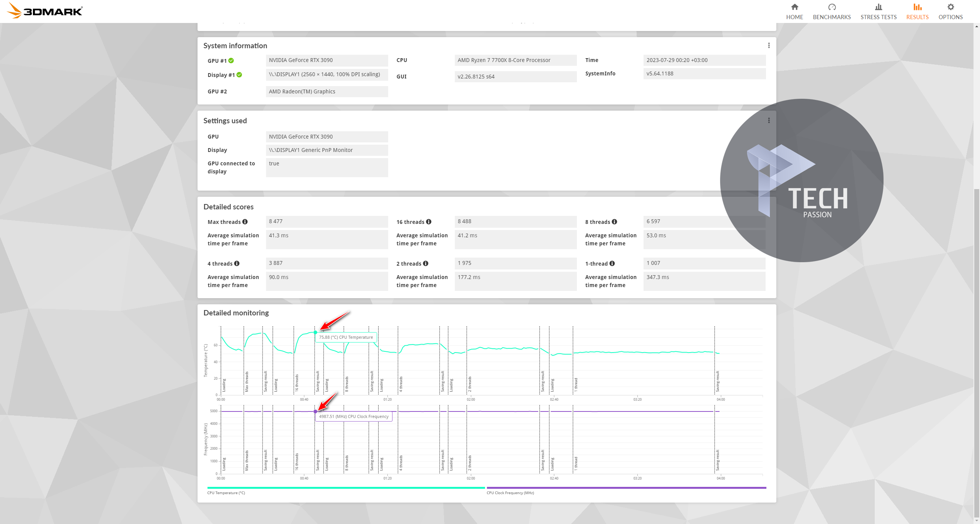Click info icon beside 16 threads
This screenshot has height=524, width=980.
(x=429, y=222)
